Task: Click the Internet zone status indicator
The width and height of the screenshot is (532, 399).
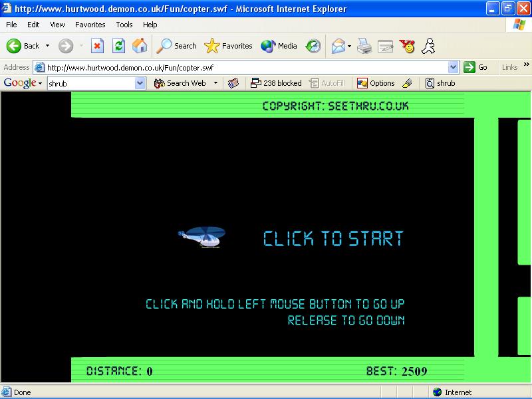Action: pos(452,392)
